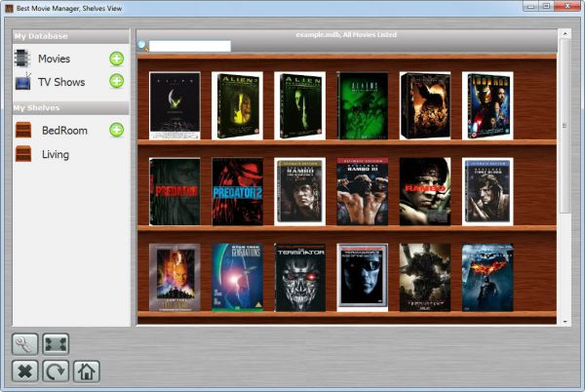
Task: Select Movies in My Database
Action: tap(54, 59)
